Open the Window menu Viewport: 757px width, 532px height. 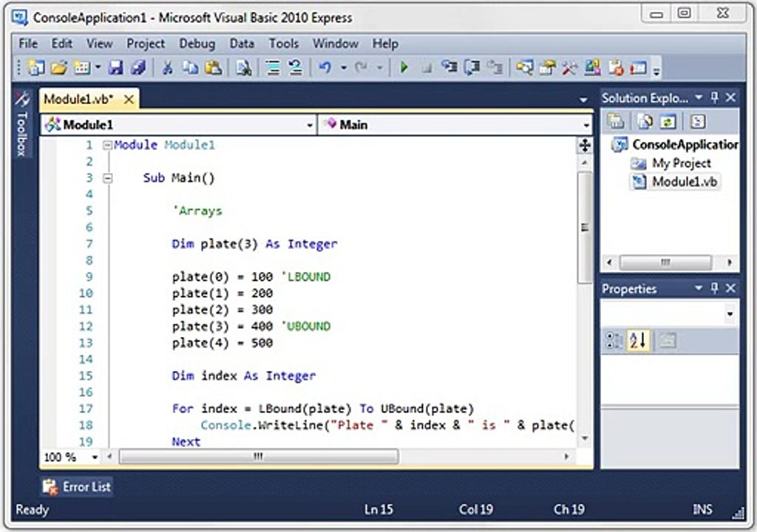[x=336, y=44]
